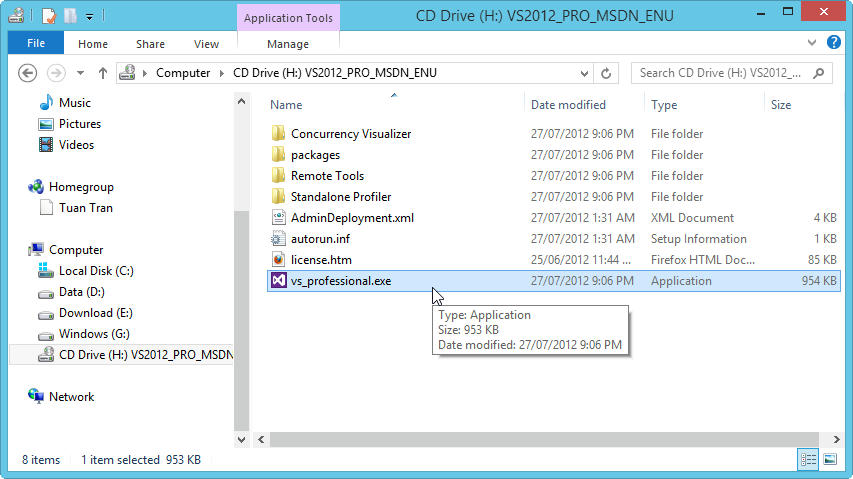Switch to the Share ribbon tab
Image resolution: width=853 pixels, height=479 pixels.
(151, 44)
